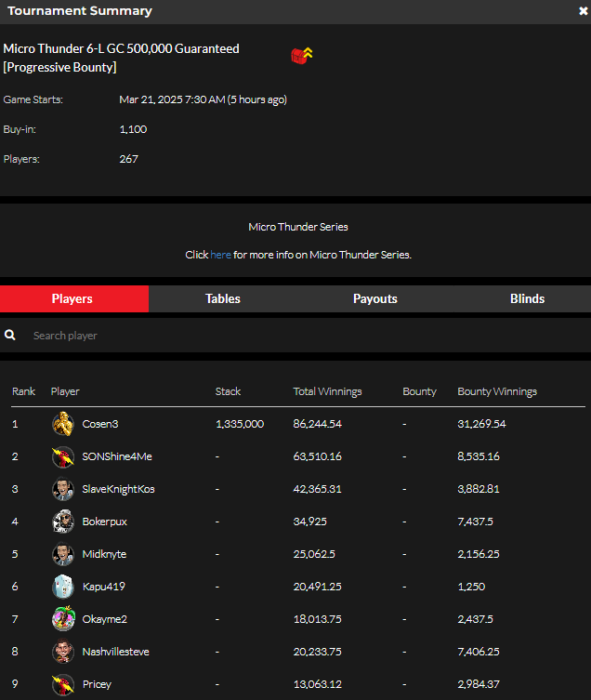Click total winnings 13,063.12
The image size is (591, 700).
pyautogui.click(x=318, y=684)
